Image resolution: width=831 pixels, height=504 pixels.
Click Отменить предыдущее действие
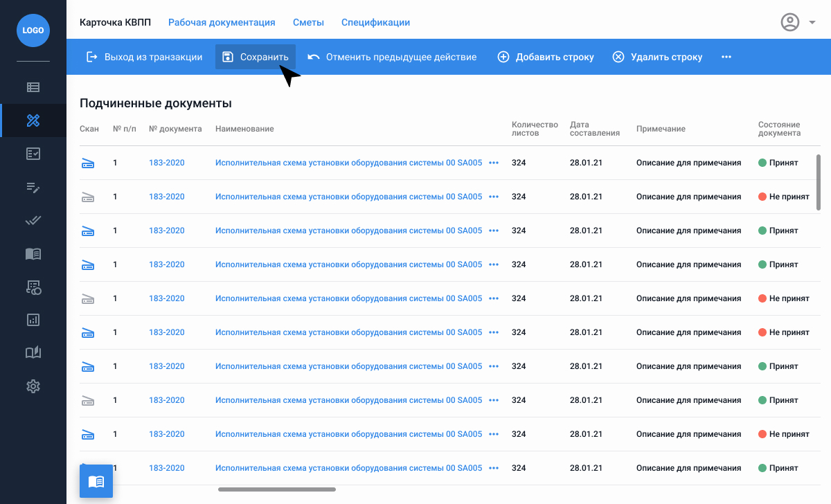click(392, 57)
